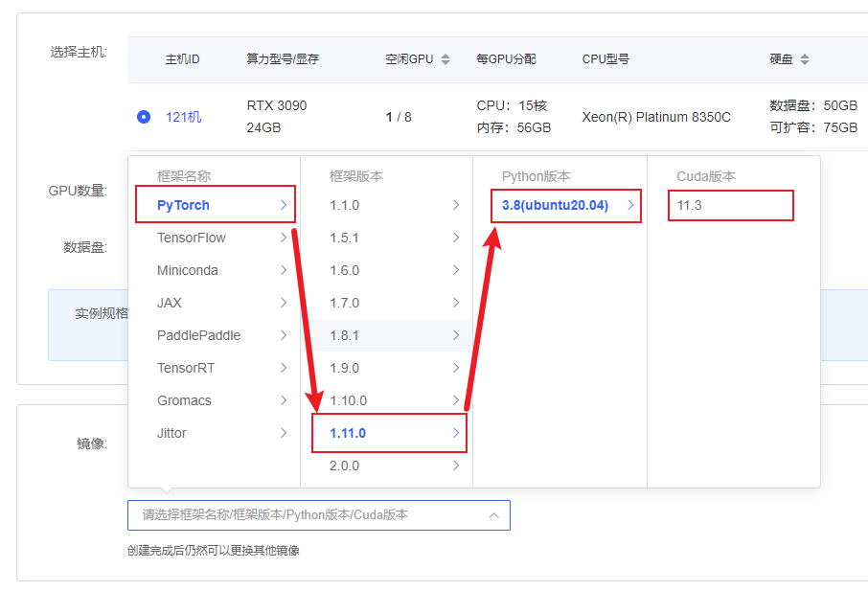Sort by the 空闲GPU column sort icon
Image resolution: width=868 pixels, height=591 pixels.
pyautogui.click(x=444, y=59)
